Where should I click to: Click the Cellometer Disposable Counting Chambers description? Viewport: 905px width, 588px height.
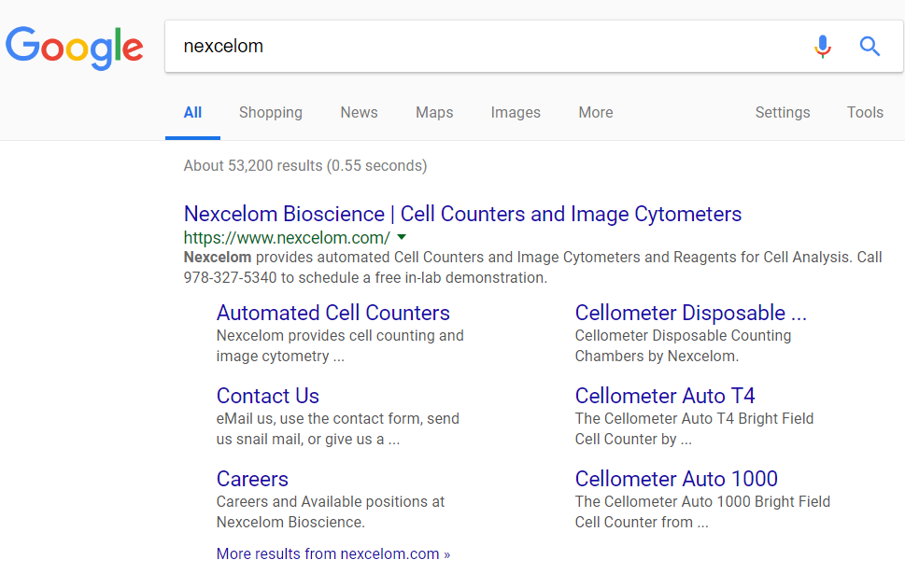(x=683, y=345)
